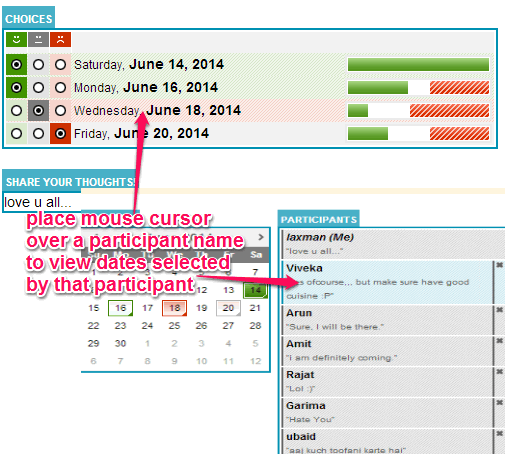Click date 22 in calendar
Screen dimensions: 505x454
click(x=94, y=326)
